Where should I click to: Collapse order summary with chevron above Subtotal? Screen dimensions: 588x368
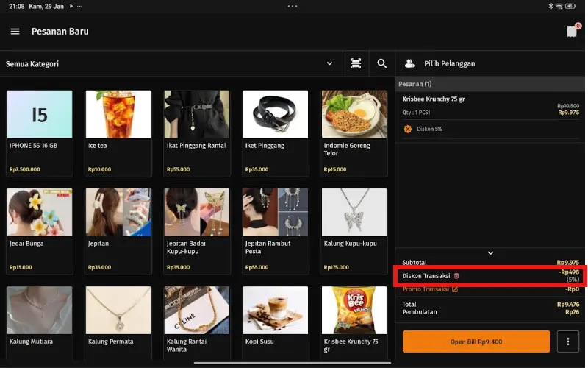coord(491,253)
